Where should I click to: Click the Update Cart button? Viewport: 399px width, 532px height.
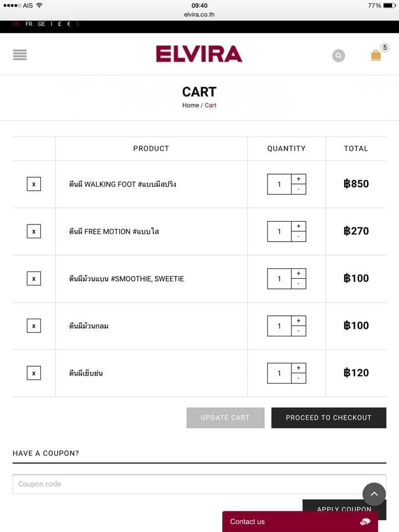[x=225, y=418]
